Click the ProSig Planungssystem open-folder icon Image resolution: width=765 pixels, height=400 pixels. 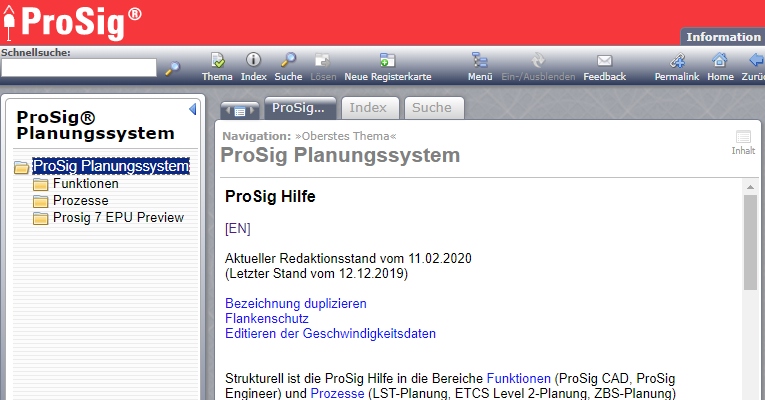pos(21,167)
